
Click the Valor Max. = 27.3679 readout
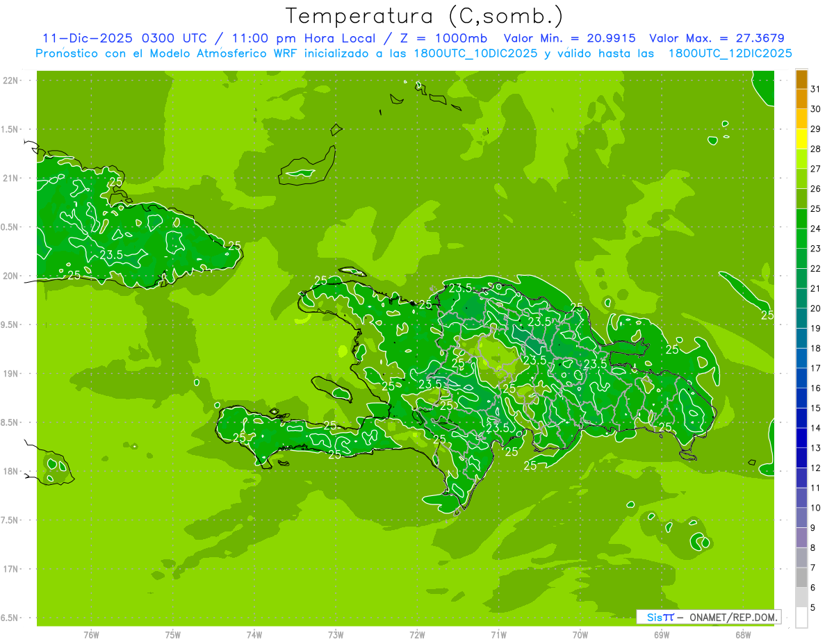(717, 38)
